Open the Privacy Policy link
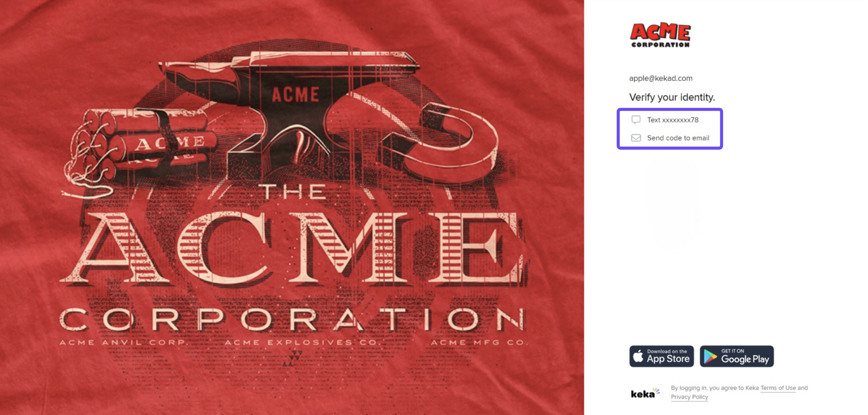Viewport: 868px width, 415px height. point(689,397)
